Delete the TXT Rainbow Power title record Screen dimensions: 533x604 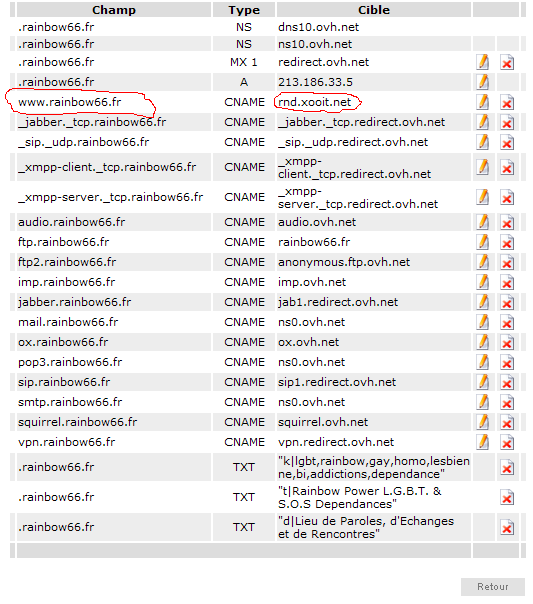point(507,498)
